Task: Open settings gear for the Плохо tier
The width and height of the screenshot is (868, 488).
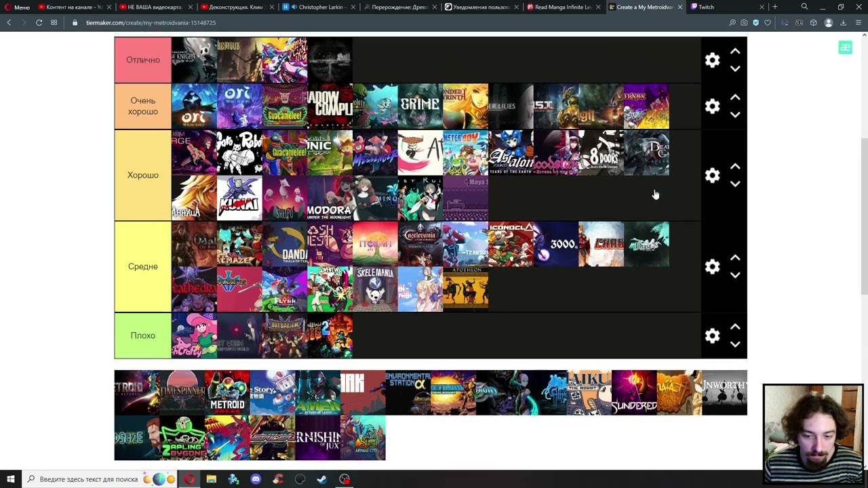Action: 712,335
